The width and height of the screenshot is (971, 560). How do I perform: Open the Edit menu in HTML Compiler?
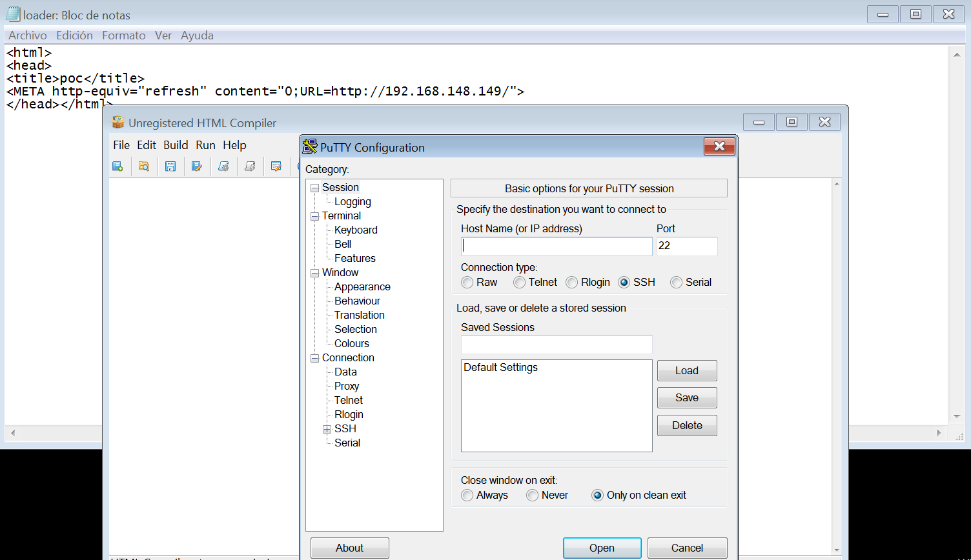point(147,145)
